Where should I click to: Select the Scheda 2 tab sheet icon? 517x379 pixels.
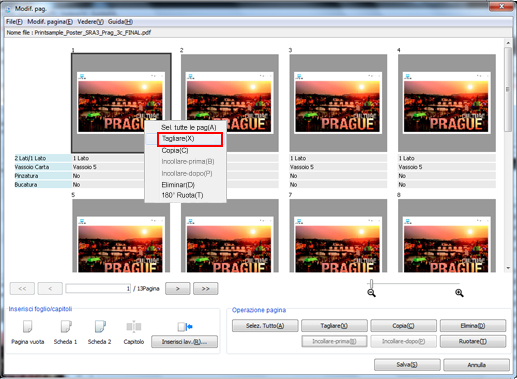[100, 327]
